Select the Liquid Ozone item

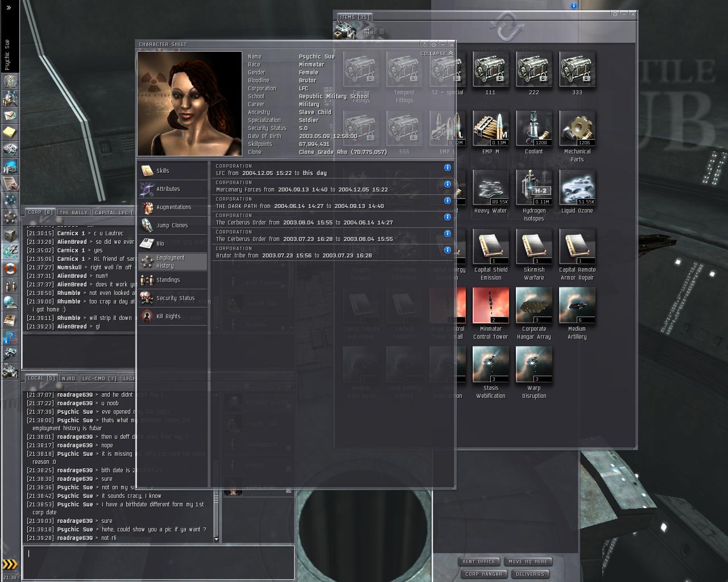coord(577,192)
